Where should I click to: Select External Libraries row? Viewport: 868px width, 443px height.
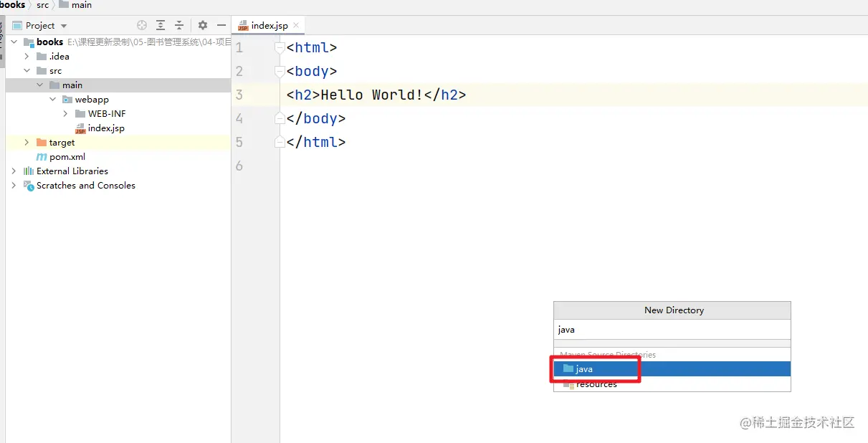click(x=118, y=171)
